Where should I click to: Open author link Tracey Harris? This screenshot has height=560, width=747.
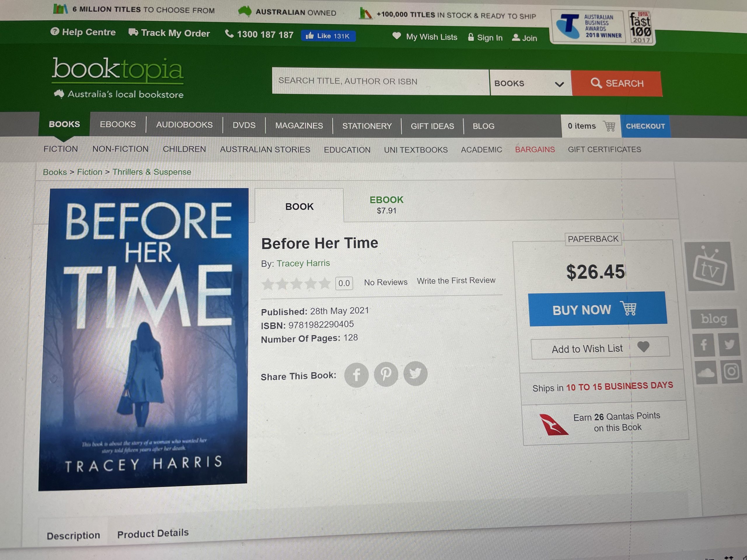point(303,263)
